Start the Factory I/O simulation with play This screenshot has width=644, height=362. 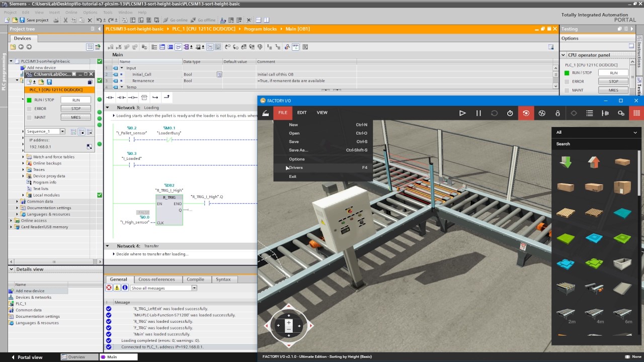click(462, 113)
